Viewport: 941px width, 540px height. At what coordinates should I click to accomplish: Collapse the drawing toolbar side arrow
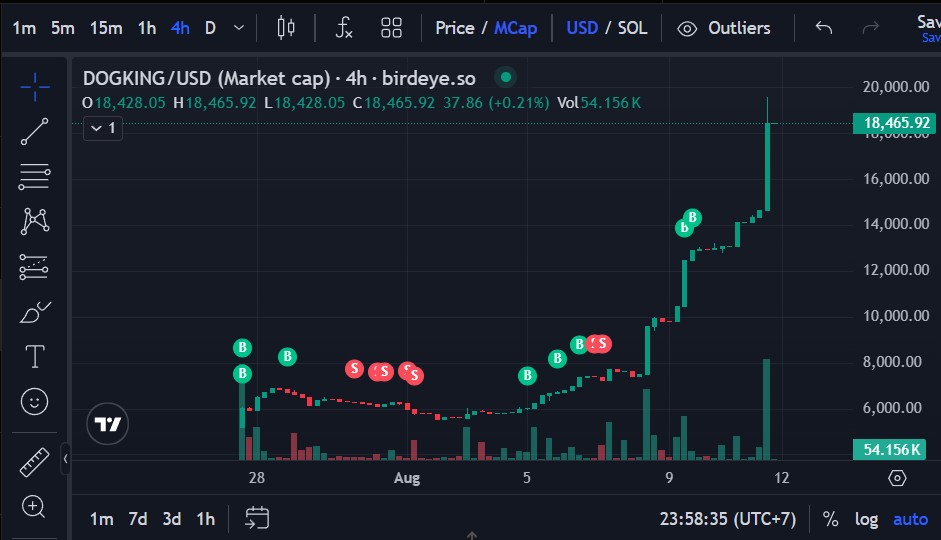pos(65,460)
